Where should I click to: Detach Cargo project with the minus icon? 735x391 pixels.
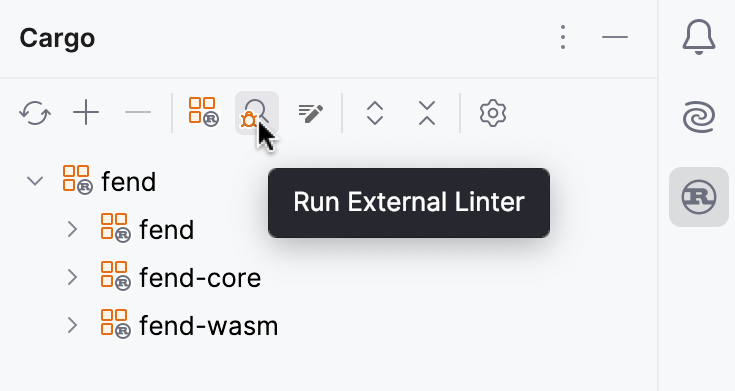tap(138, 113)
